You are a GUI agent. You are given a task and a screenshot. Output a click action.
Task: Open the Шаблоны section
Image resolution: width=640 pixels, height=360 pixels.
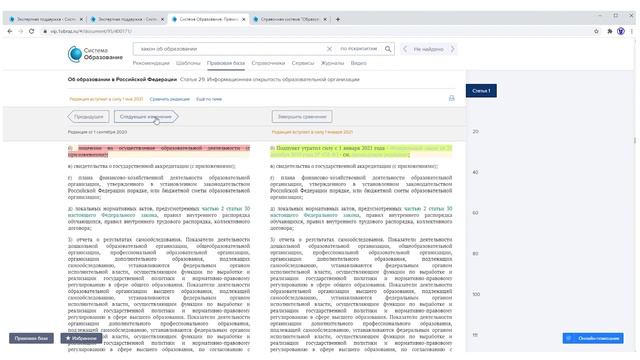188,63
